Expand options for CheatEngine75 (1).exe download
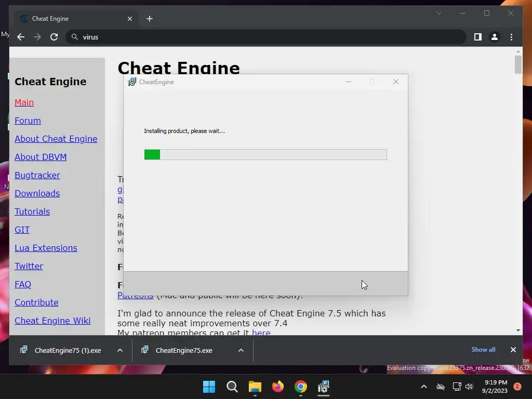Viewport: 532px width, 399px height. point(120,350)
